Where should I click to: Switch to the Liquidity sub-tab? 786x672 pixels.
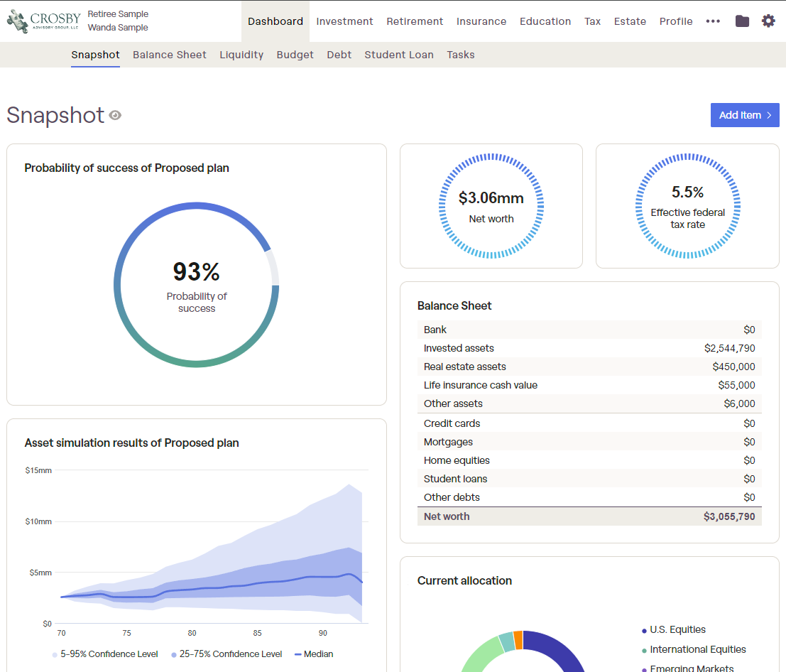click(241, 55)
